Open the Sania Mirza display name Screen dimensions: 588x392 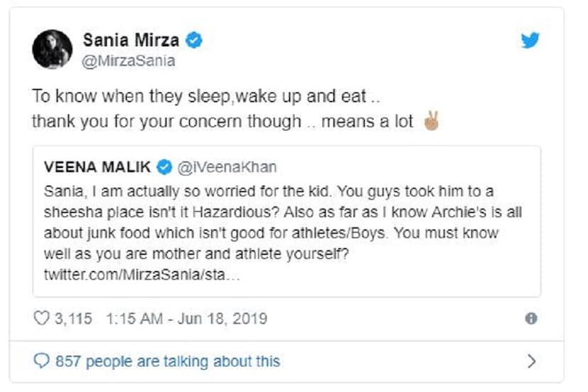(x=132, y=40)
